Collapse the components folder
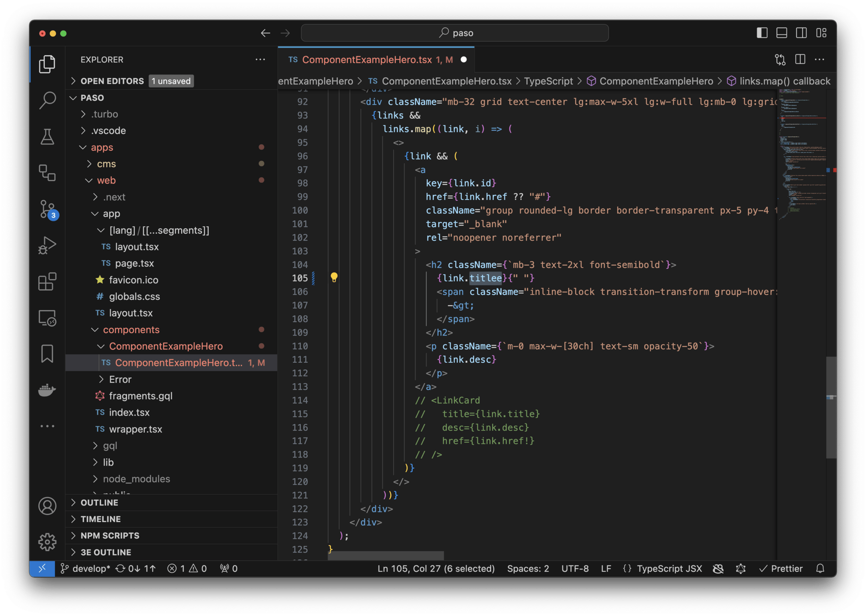866x616 pixels. pos(131,329)
